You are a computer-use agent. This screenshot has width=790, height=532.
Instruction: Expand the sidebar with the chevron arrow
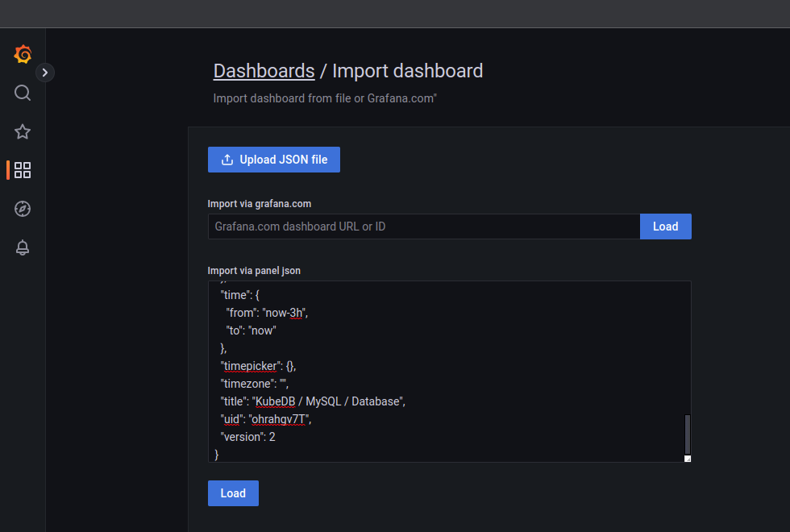tap(45, 72)
